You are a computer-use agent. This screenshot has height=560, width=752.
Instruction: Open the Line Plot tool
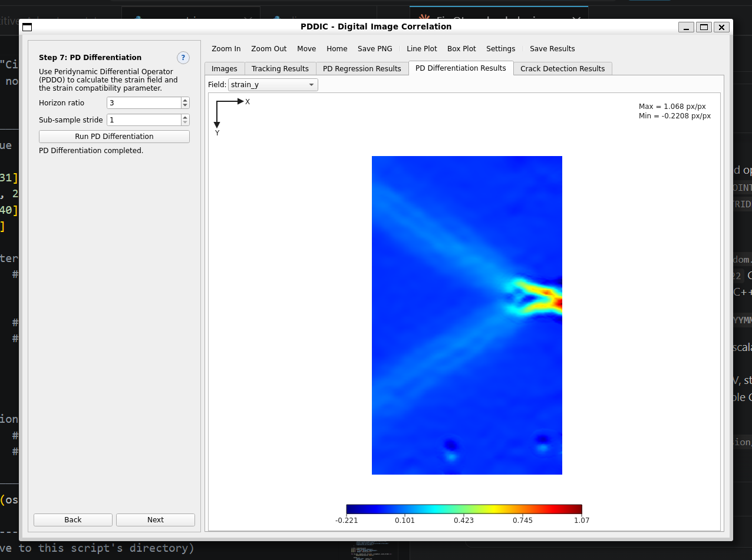coord(422,49)
